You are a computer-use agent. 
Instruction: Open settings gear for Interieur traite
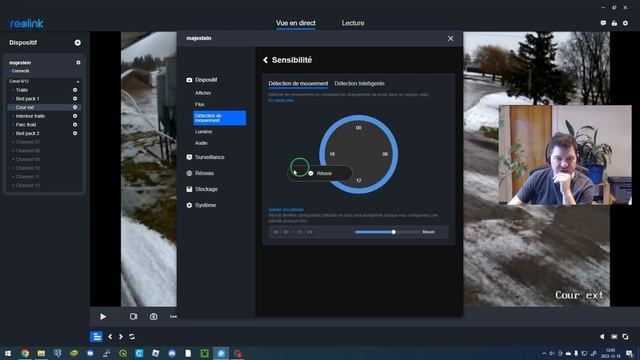tap(75, 116)
